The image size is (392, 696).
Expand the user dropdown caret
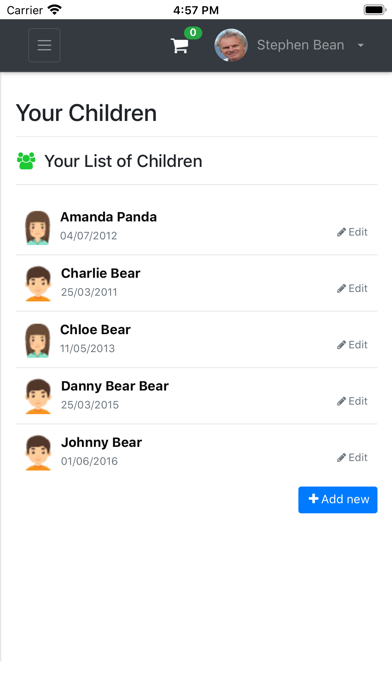[x=361, y=45]
